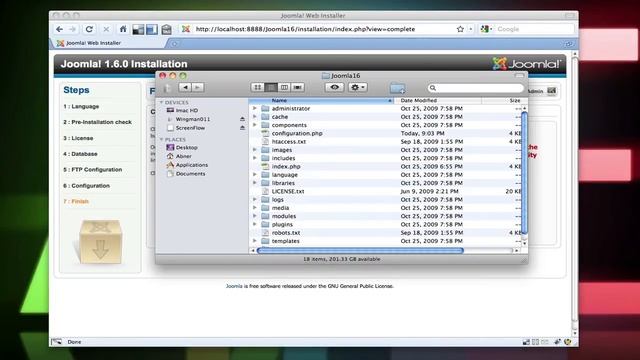Open the browser home page icon
Viewport: 640px width, 360px height.
(x=123, y=29)
